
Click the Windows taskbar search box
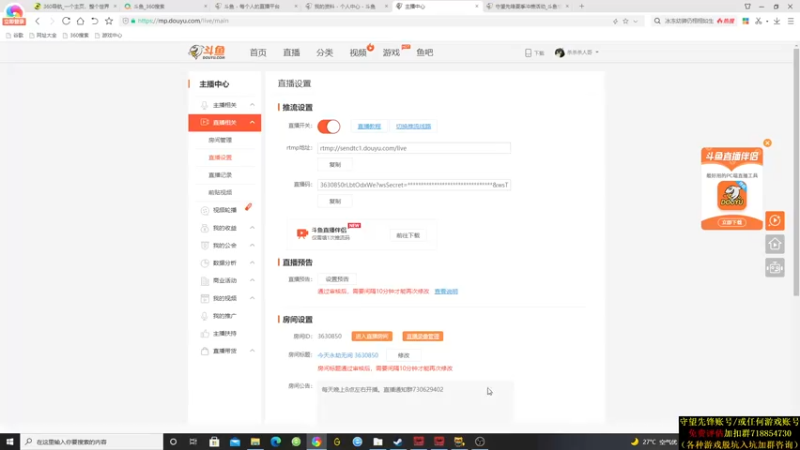(x=92, y=442)
